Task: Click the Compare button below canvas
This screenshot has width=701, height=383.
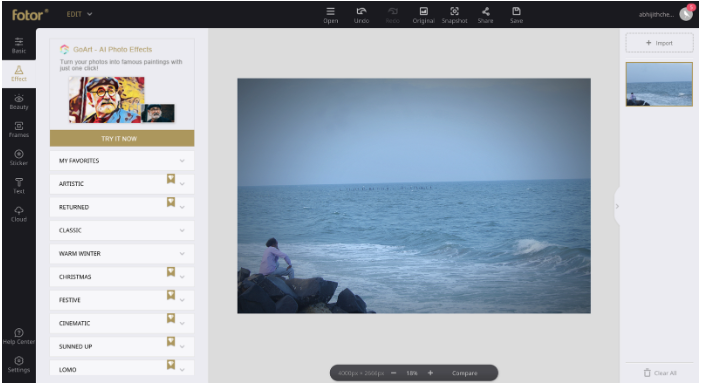Action: click(465, 373)
